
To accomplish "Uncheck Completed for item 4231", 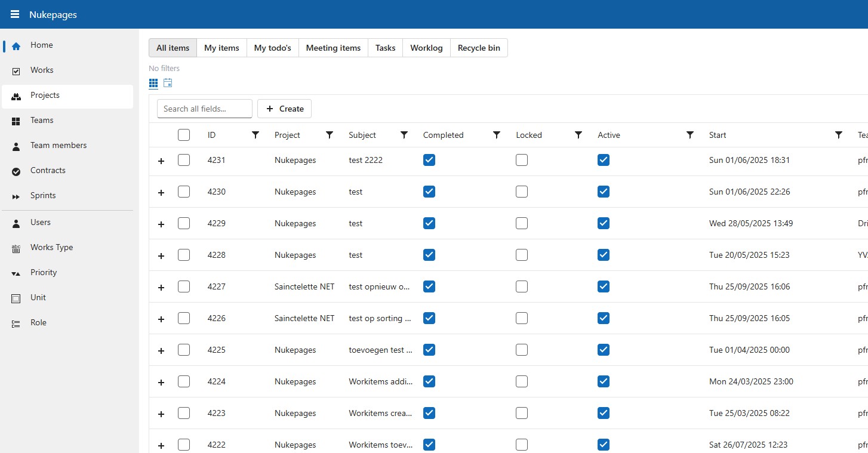I will (429, 160).
